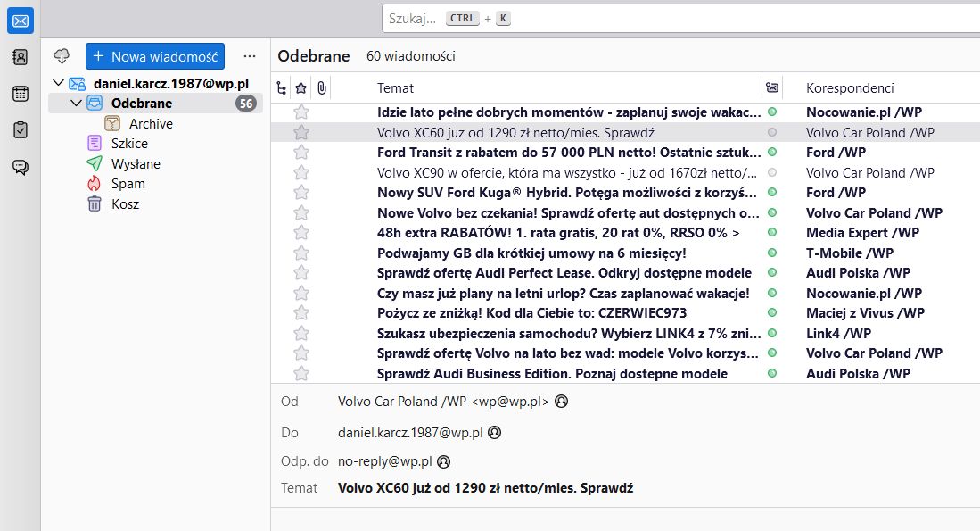Image resolution: width=980 pixels, height=531 pixels.
Task: Open folder pane options three-dots menu
Action: 250,56
